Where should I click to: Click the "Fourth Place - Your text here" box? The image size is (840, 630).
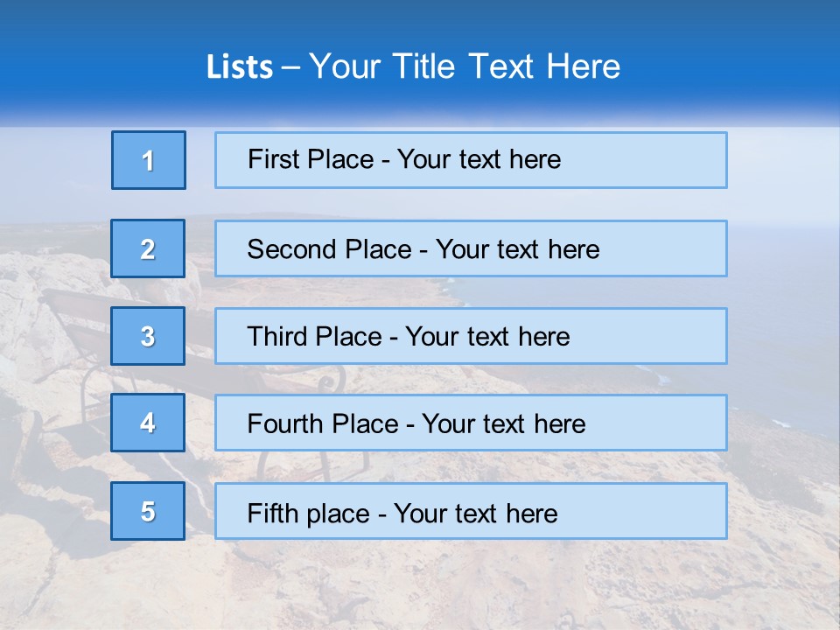471,423
